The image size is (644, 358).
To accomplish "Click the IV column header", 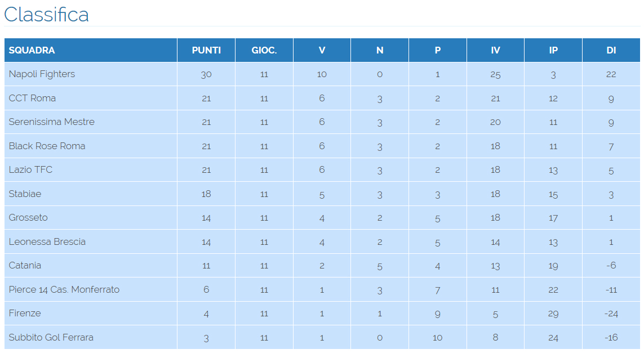I will [x=495, y=50].
